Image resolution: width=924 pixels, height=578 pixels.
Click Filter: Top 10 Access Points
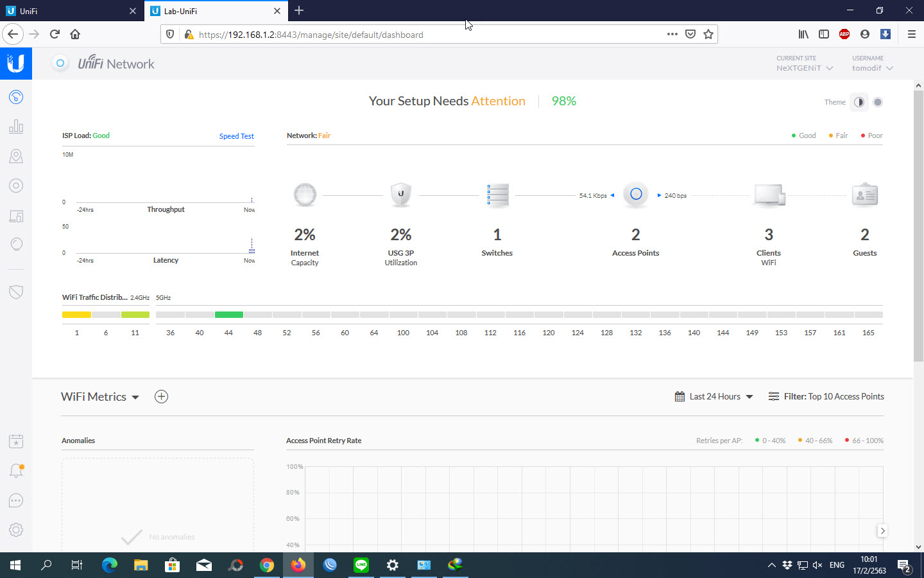[826, 397]
